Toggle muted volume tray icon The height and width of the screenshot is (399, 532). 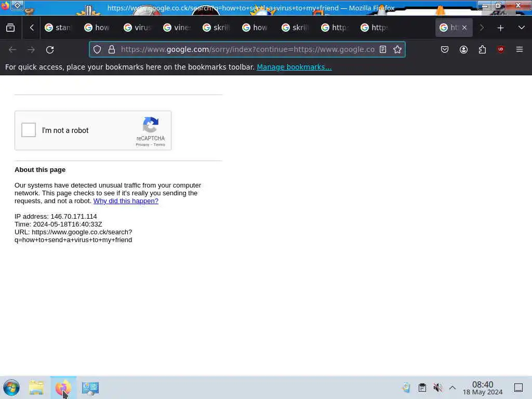coord(437,388)
